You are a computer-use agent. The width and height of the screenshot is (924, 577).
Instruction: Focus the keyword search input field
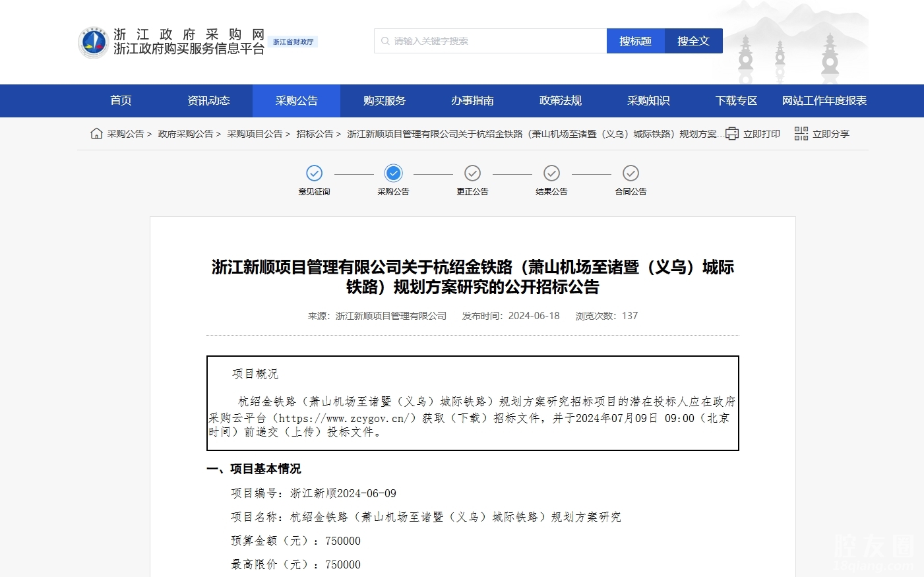coord(495,41)
